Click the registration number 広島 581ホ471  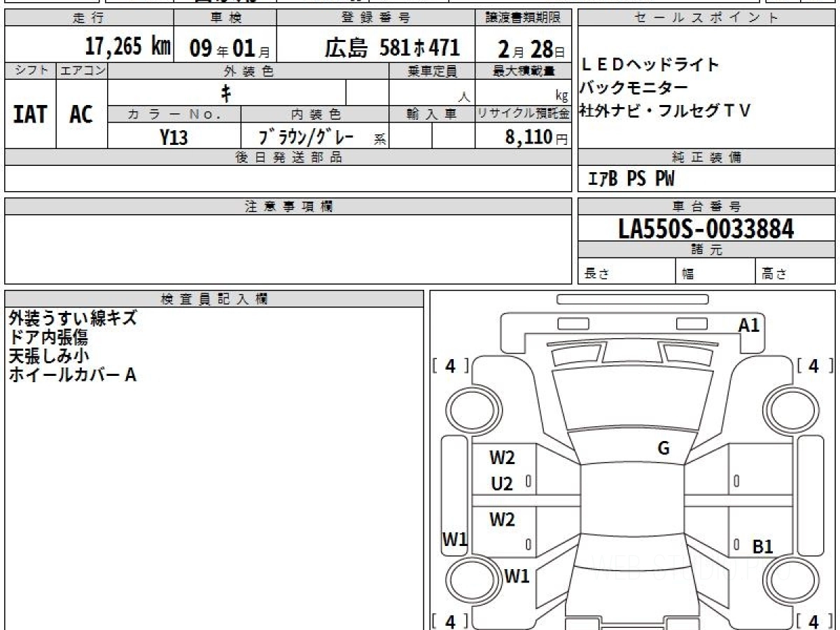[x=392, y=47]
